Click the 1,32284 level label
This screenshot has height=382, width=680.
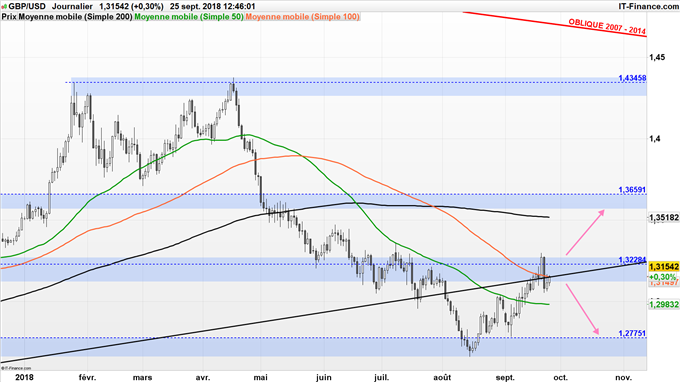pyautogui.click(x=632, y=260)
